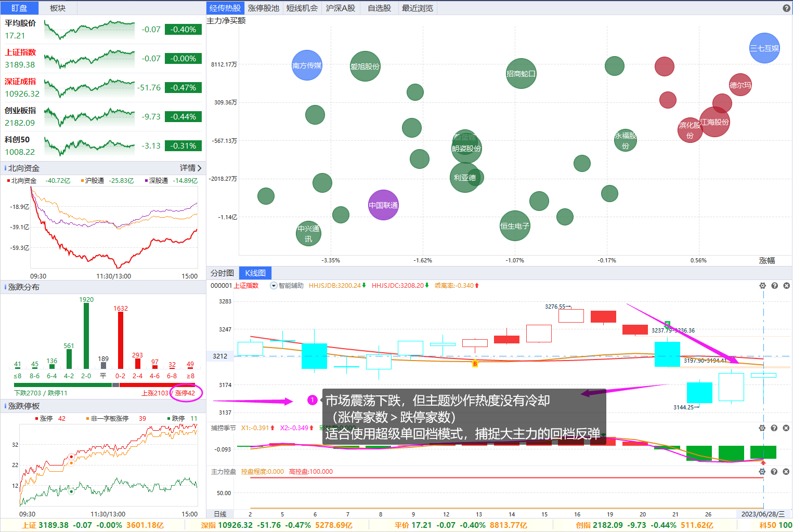Click the 1920 green distribution bar

[x=86, y=336]
